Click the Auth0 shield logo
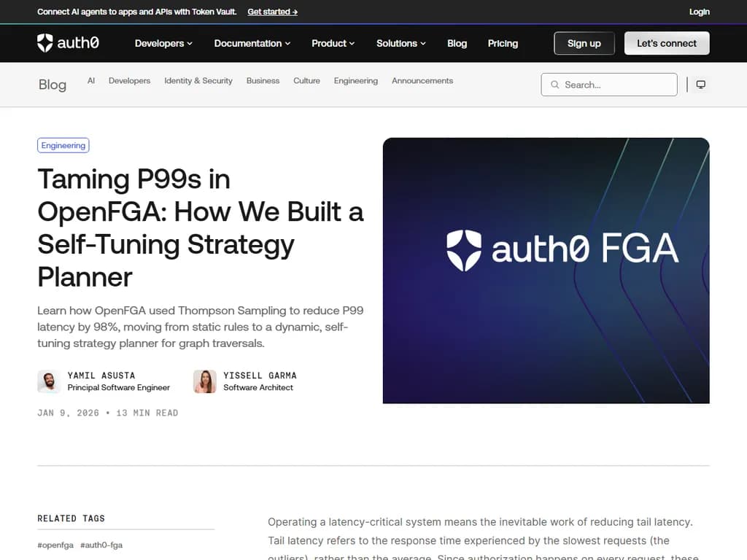This screenshot has height=560, width=747. pos(45,43)
